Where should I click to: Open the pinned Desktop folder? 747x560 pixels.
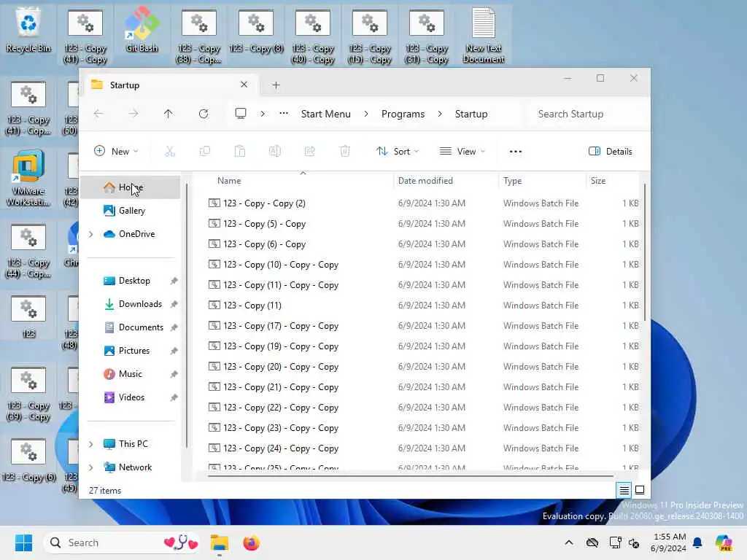(131, 281)
